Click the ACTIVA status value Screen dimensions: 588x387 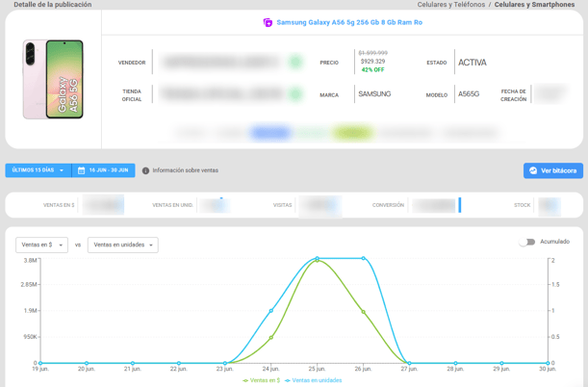coord(473,63)
